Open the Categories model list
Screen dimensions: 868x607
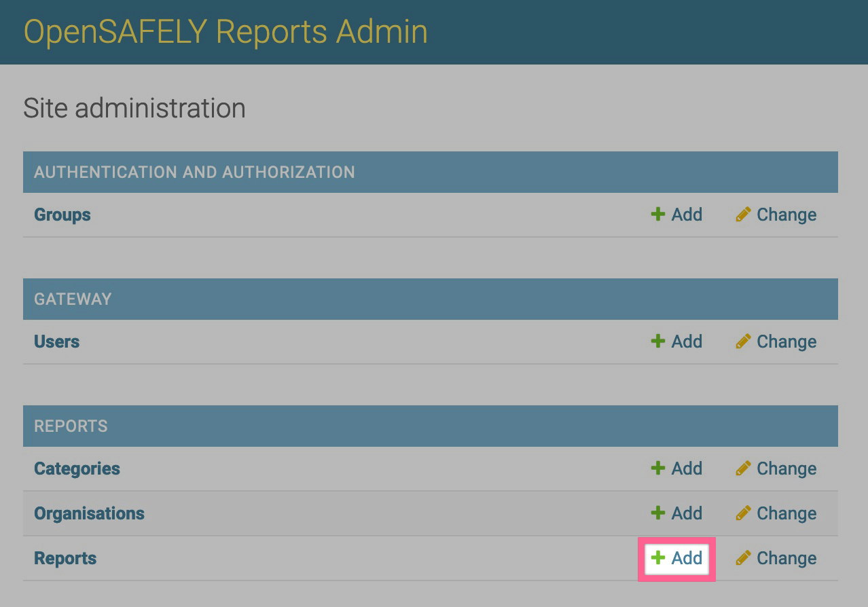click(77, 468)
